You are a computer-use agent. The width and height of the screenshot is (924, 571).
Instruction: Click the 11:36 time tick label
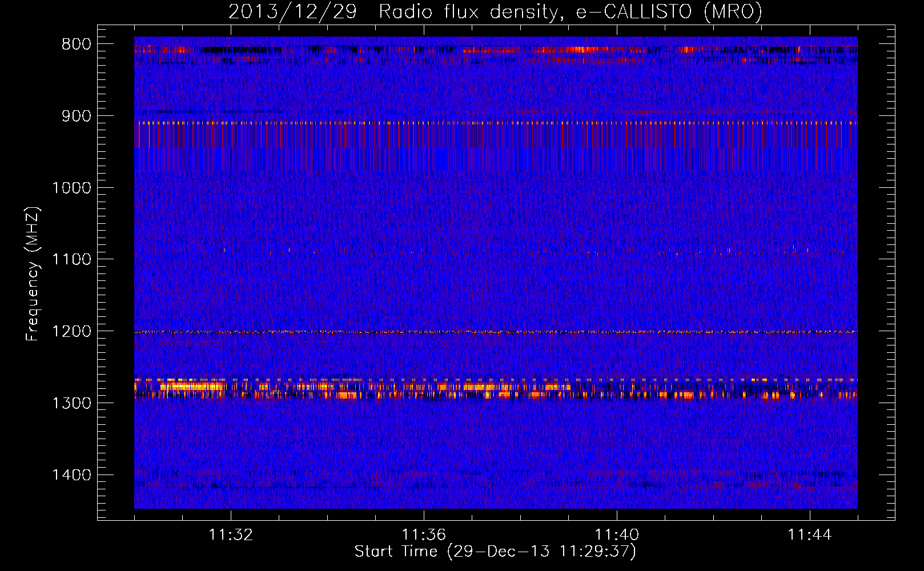click(x=424, y=535)
